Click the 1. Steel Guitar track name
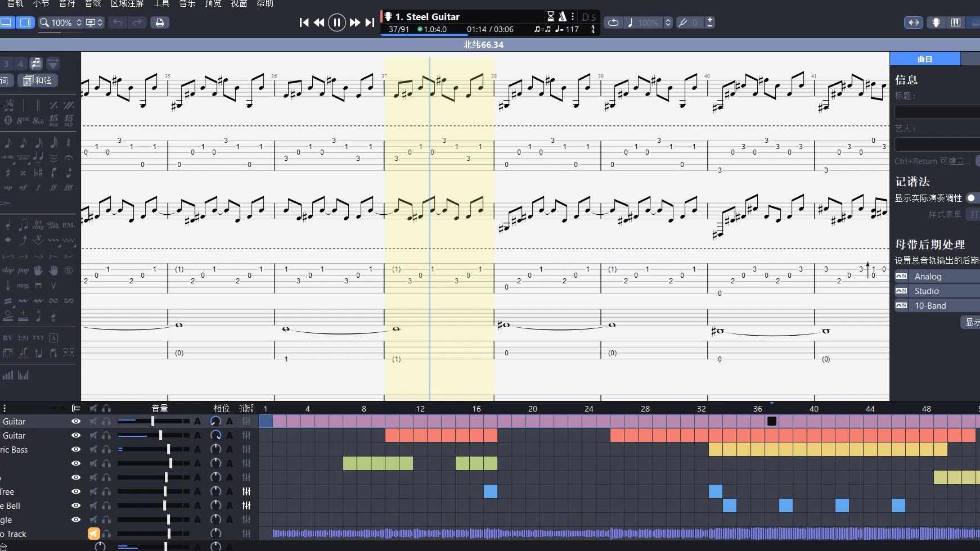980x551 pixels. click(428, 16)
